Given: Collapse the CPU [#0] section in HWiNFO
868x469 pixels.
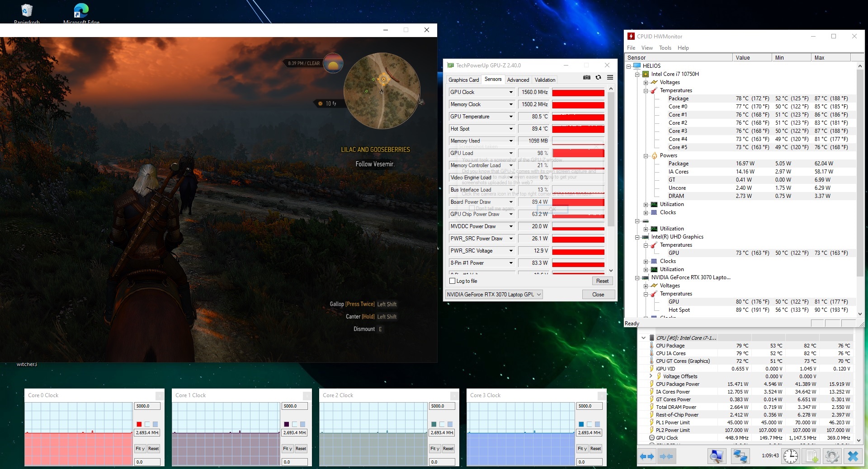Looking at the screenshot, I should pyautogui.click(x=643, y=338).
